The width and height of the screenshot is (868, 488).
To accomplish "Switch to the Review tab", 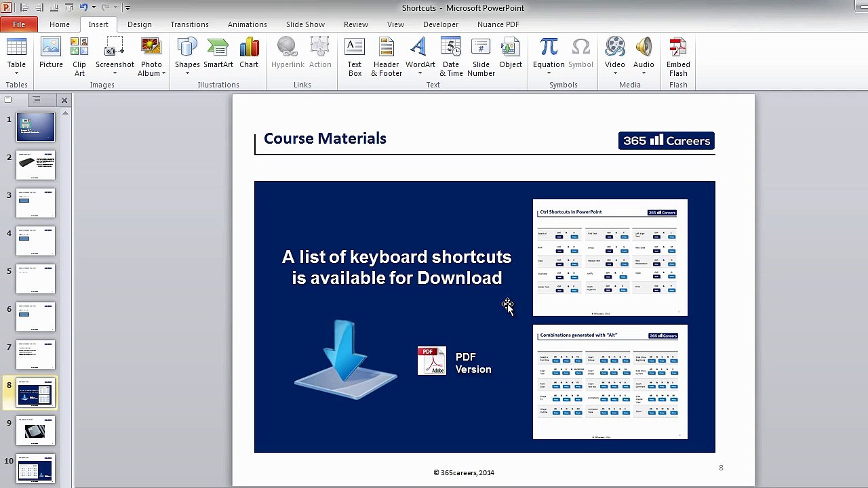I will point(356,24).
